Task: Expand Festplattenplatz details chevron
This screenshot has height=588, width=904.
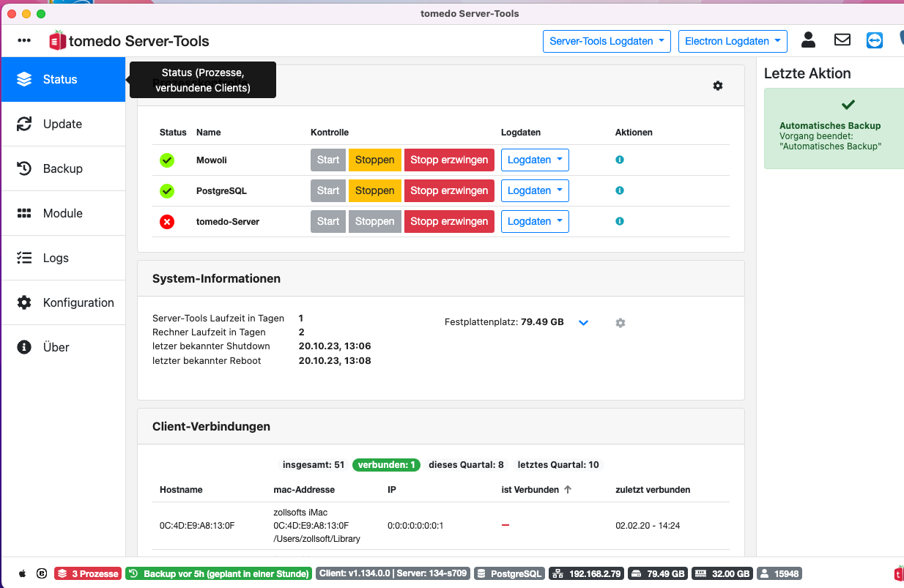Action: (584, 323)
